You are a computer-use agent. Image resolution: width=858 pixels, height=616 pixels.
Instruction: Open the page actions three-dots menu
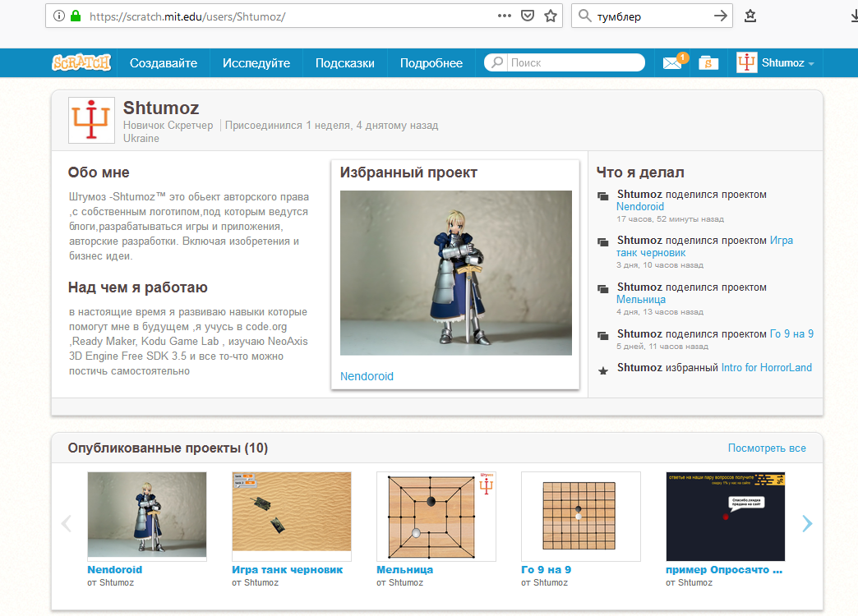505,16
